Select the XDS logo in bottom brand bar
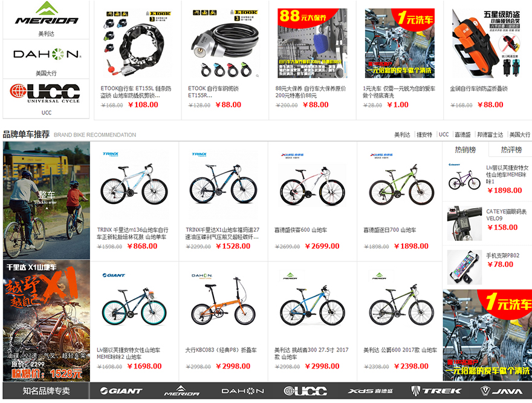532x403 pixels. [x=370, y=391]
